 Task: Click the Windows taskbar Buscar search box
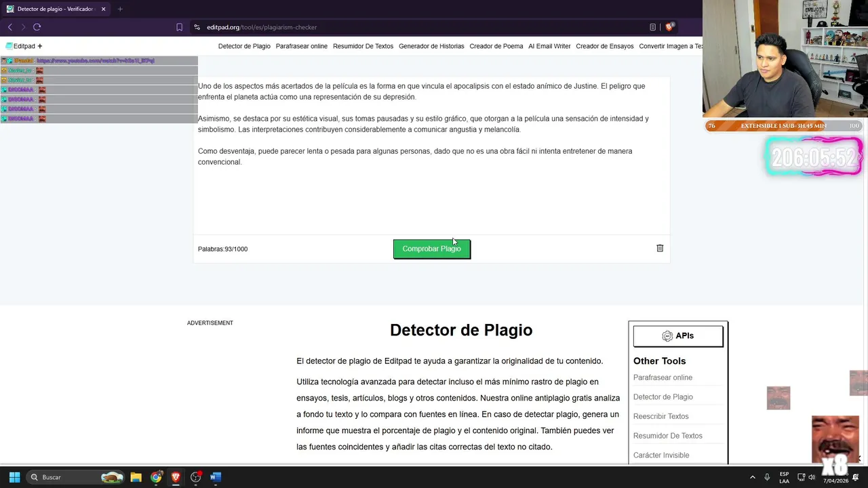[x=76, y=477]
